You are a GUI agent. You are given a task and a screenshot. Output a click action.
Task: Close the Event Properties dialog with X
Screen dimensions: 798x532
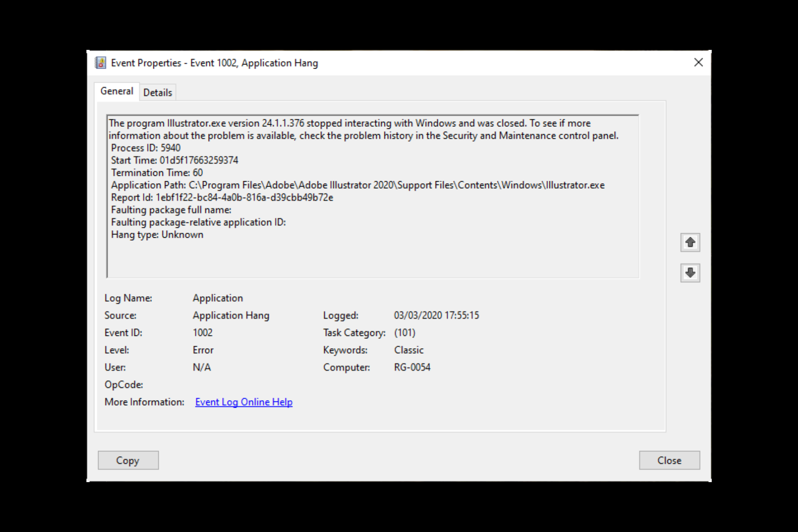click(698, 62)
